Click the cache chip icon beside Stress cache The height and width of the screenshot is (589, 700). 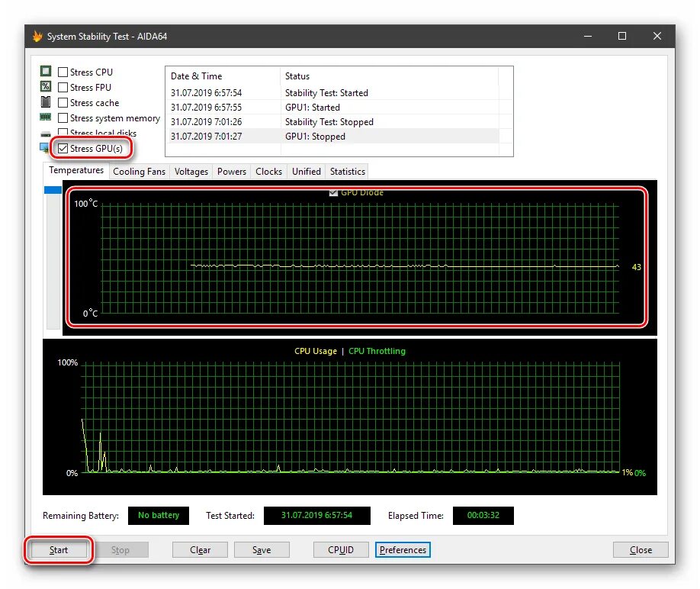pos(46,101)
